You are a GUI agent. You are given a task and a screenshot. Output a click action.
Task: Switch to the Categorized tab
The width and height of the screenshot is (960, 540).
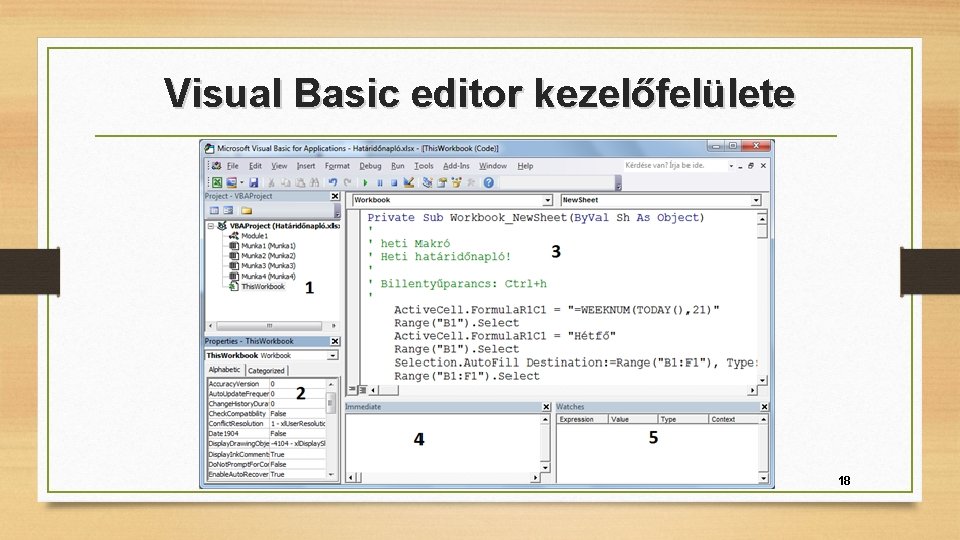[266, 370]
